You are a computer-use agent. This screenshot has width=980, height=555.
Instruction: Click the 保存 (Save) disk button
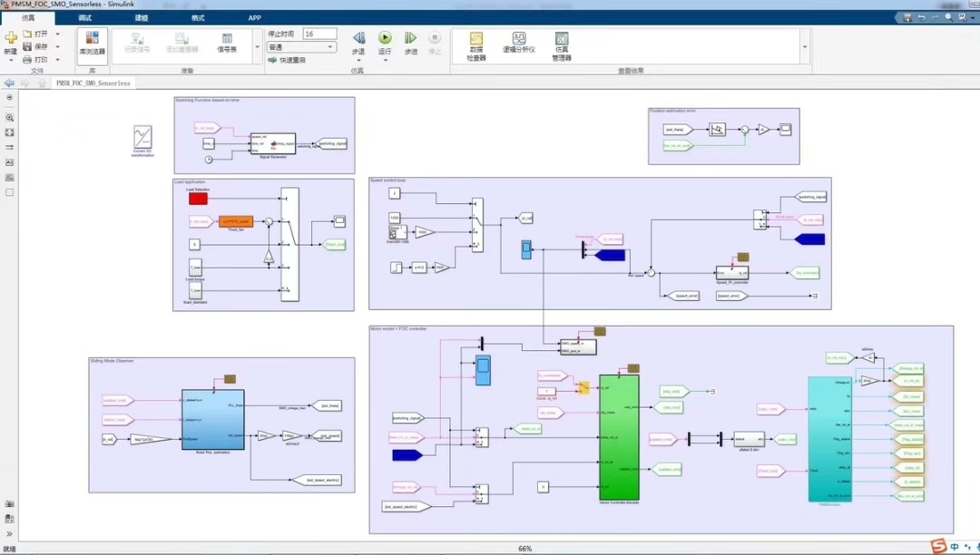pos(35,46)
